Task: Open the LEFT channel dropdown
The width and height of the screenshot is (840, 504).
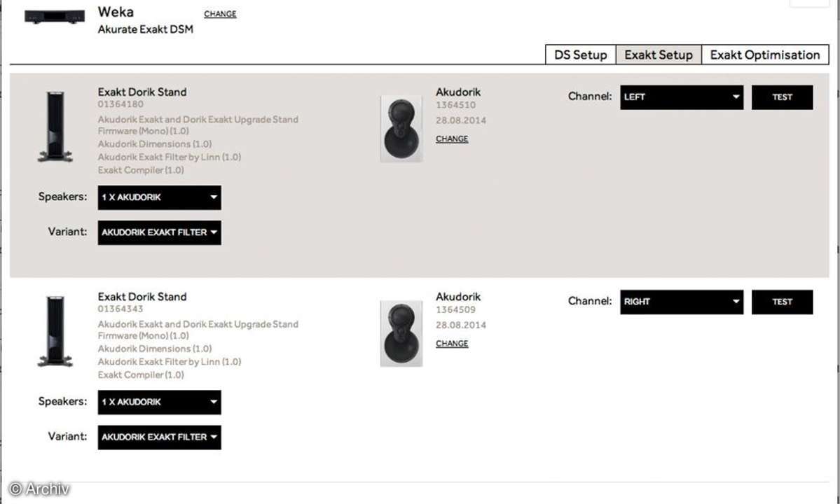Action: [681, 97]
